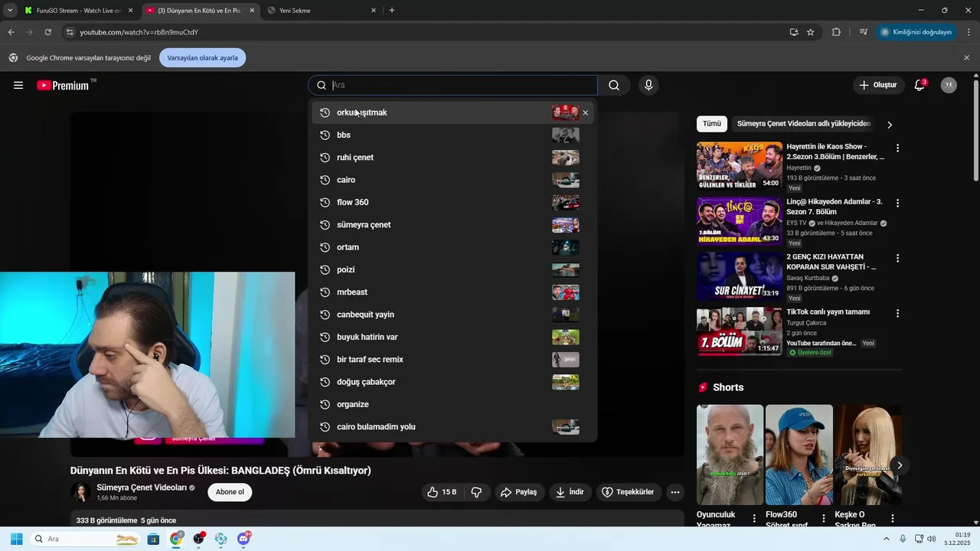This screenshot has height=551, width=980.
Task: Open a new browser tab
Action: pyautogui.click(x=392, y=11)
